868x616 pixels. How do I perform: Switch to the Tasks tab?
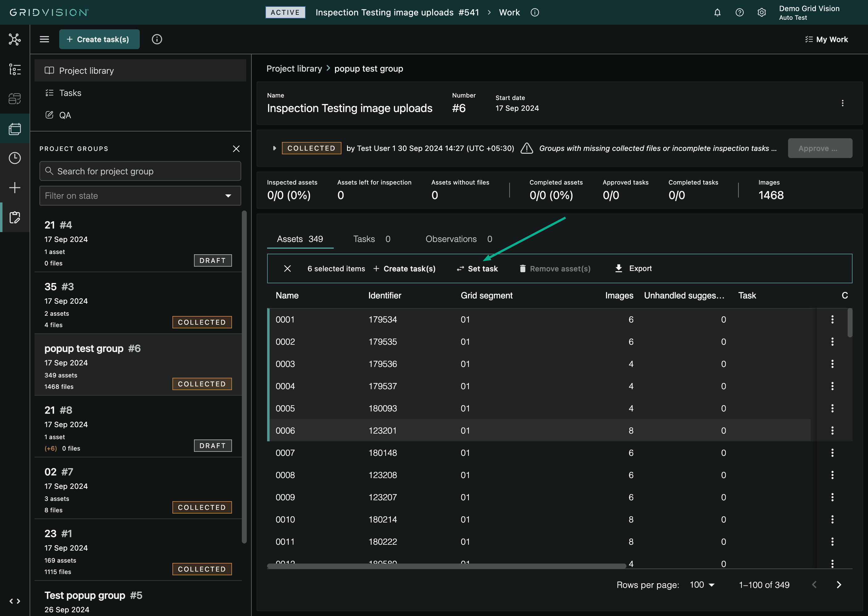[372, 239]
